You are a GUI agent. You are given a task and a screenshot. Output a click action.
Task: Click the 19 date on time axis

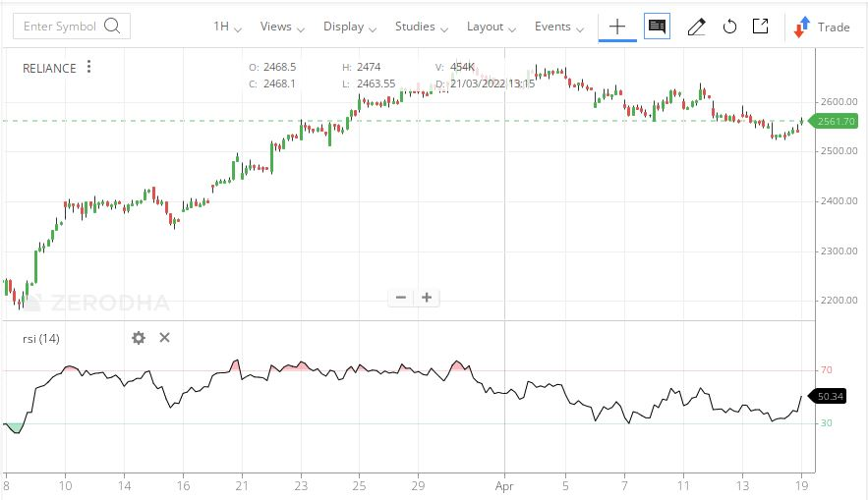[801, 485]
